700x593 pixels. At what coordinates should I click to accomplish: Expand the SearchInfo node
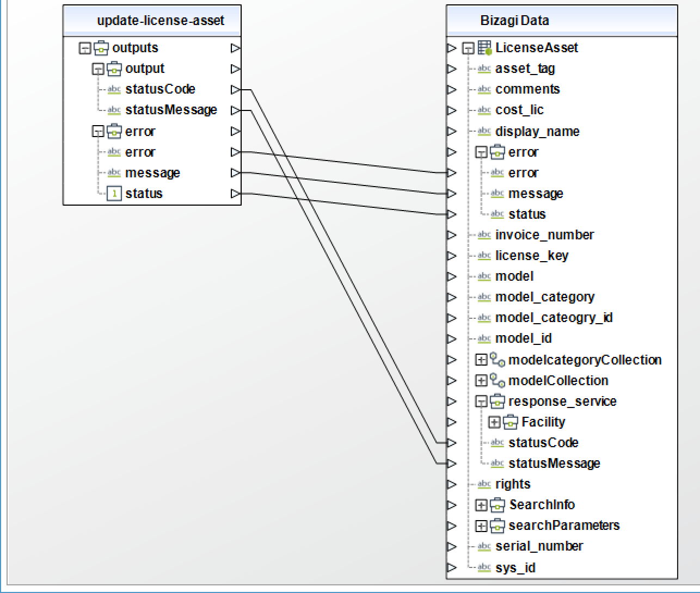481,505
